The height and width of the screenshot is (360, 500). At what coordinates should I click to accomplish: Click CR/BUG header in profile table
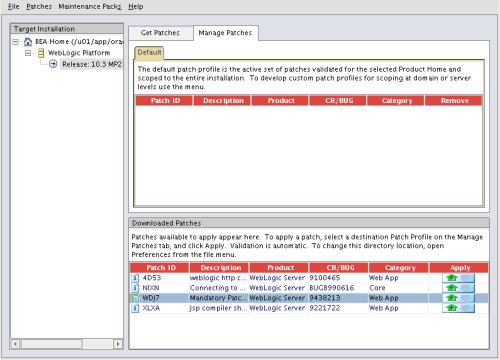(x=338, y=101)
